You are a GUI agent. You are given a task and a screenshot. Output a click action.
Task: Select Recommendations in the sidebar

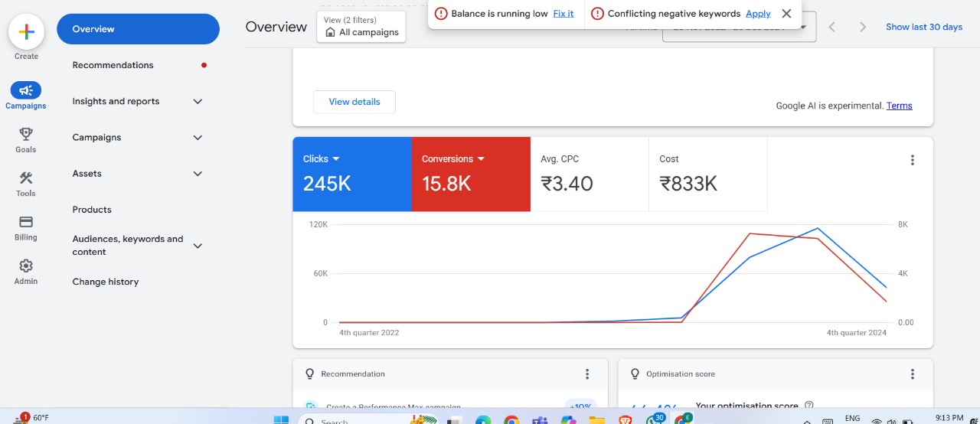point(113,65)
